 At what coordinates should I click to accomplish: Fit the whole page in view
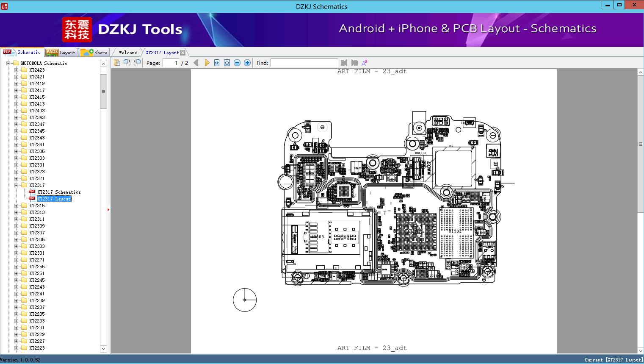(x=227, y=63)
